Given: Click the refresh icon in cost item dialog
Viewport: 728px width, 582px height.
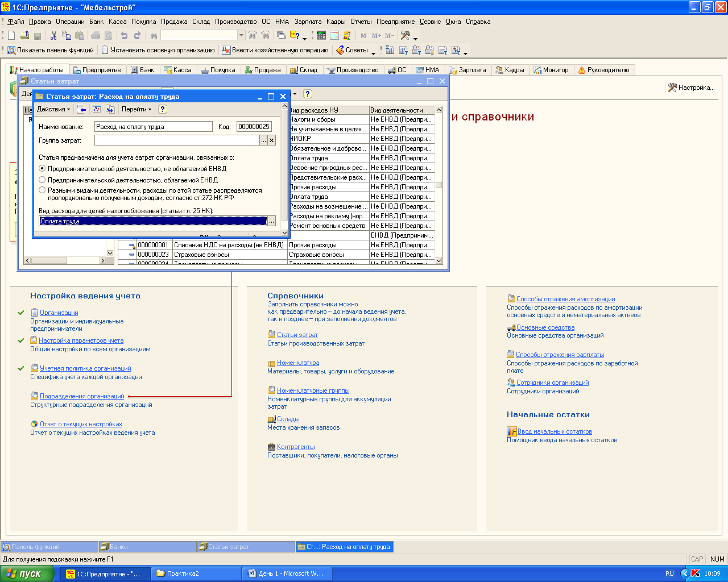Looking at the screenshot, I should 96,109.
